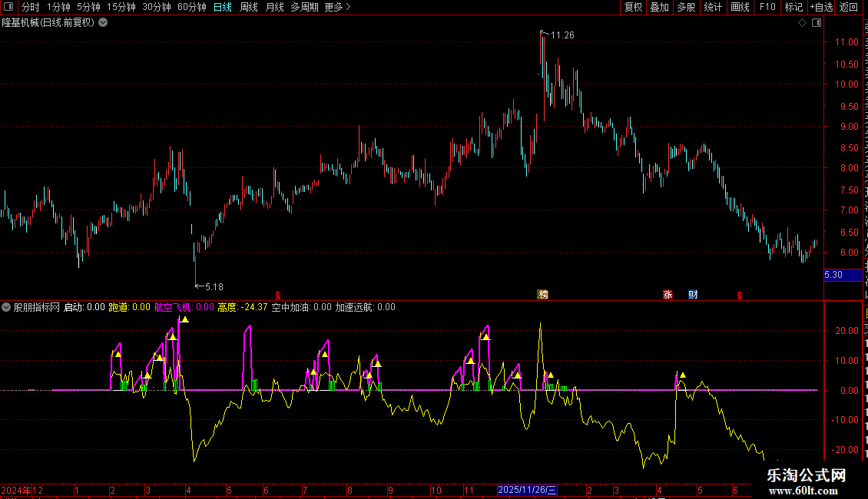This screenshot has height=499, width=868.
Task: Click the 统计 statistics button
Action: click(x=713, y=7)
